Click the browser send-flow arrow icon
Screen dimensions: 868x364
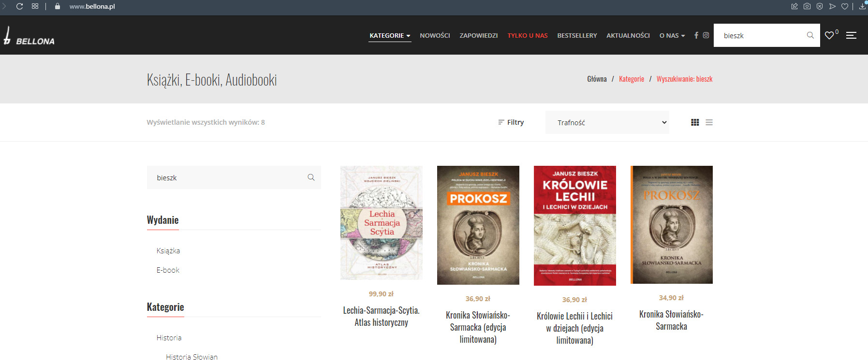click(832, 6)
